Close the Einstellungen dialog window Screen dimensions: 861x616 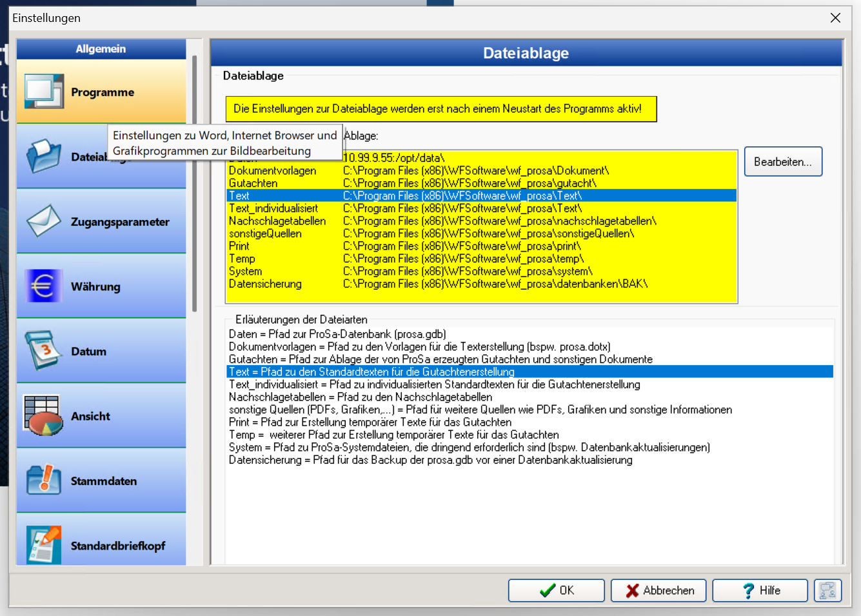pyautogui.click(x=835, y=18)
